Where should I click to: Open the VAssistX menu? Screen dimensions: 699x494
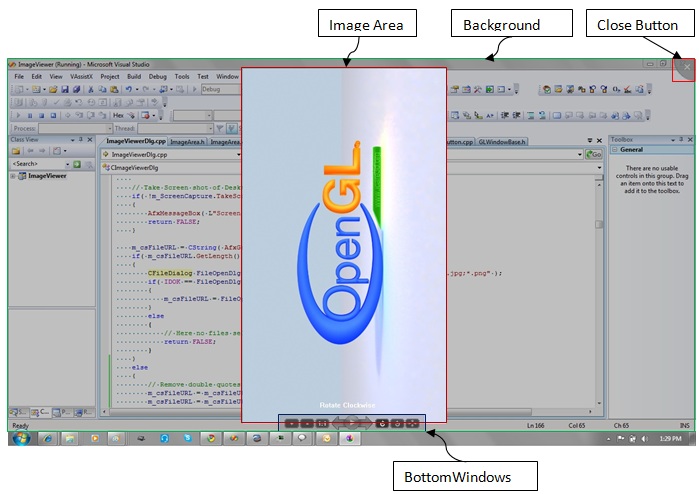[x=81, y=77]
